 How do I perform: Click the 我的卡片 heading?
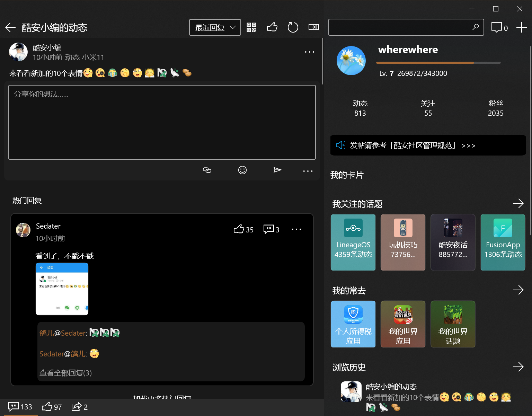(x=347, y=175)
